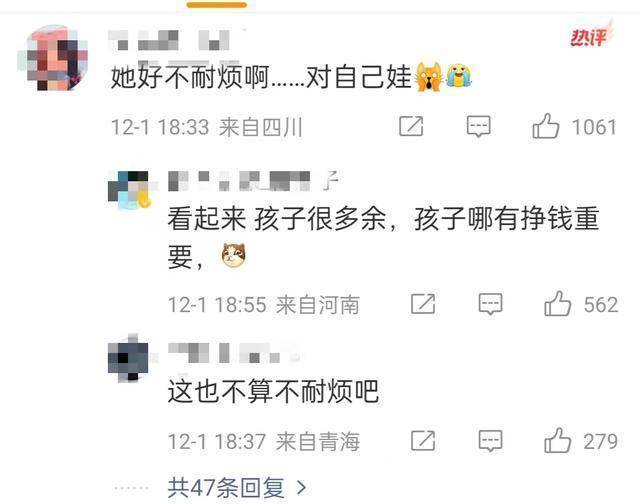Open the top commenter's pixelated avatar
This screenshot has height=504, width=640.
click(x=53, y=59)
